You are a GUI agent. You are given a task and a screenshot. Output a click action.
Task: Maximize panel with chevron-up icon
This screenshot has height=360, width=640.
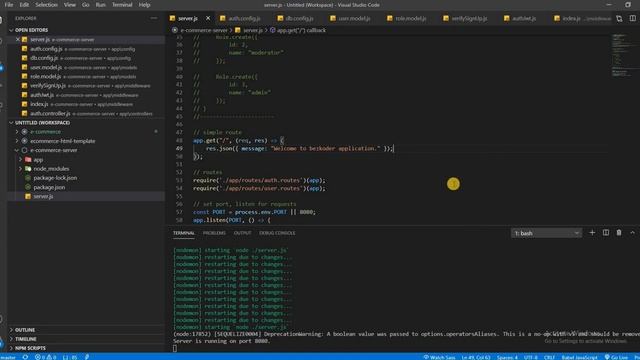click(x=632, y=233)
